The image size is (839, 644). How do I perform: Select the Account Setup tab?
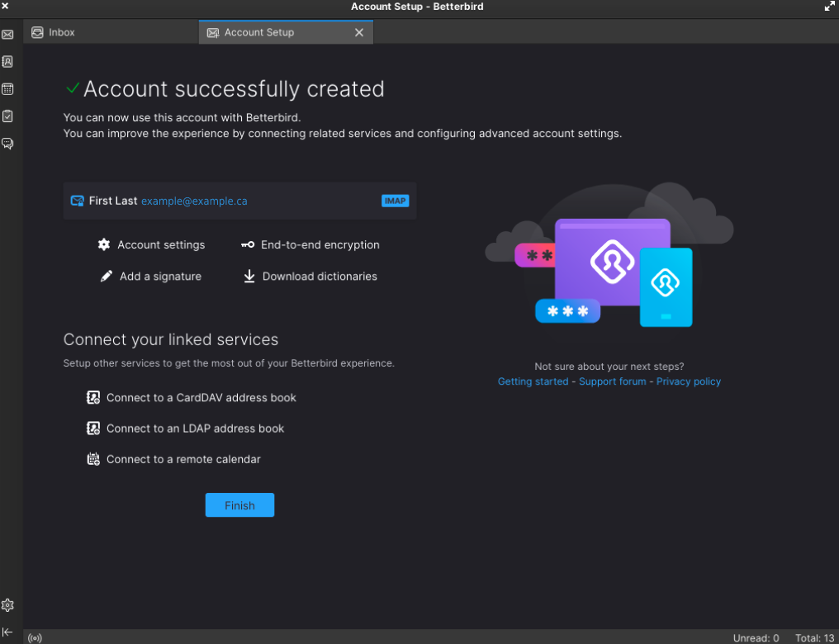point(286,32)
